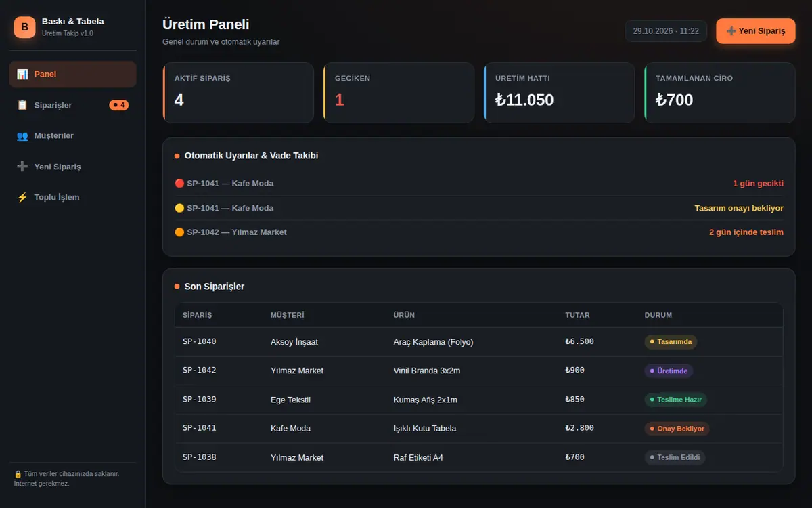Select order SP-1041 in the orders table
The height and width of the screenshot is (508, 812).
click(478, 428)
